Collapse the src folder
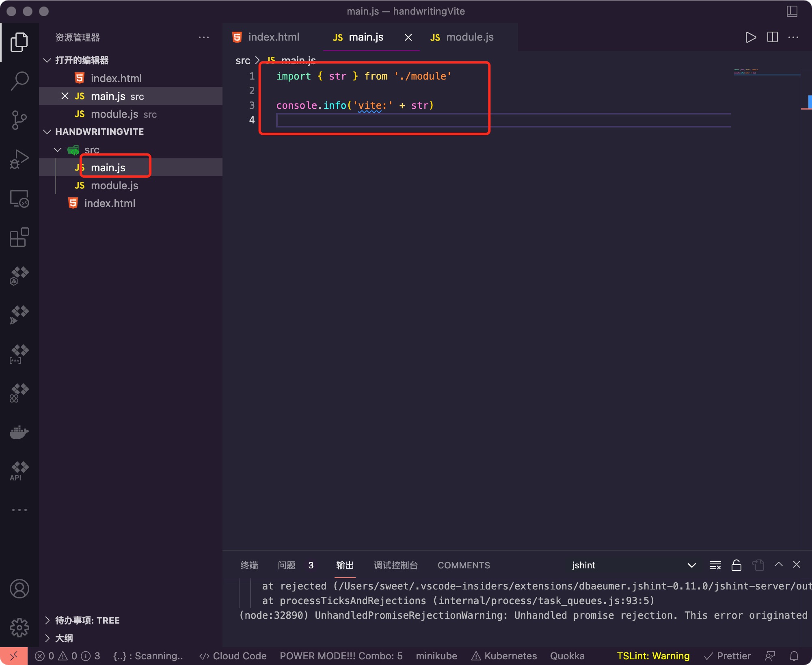The width and height of the screenshot is (812, 665). pos(58,149)
